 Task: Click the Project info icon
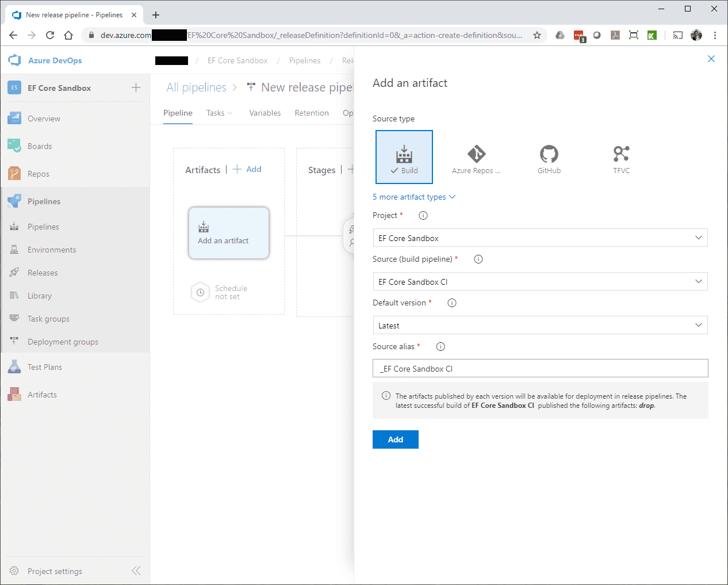coord(423,216)
